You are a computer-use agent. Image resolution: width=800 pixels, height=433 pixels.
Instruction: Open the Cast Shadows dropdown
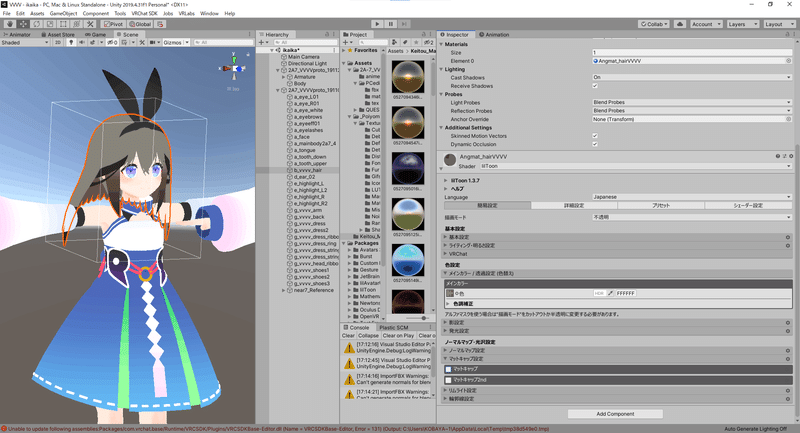(692, 77)
